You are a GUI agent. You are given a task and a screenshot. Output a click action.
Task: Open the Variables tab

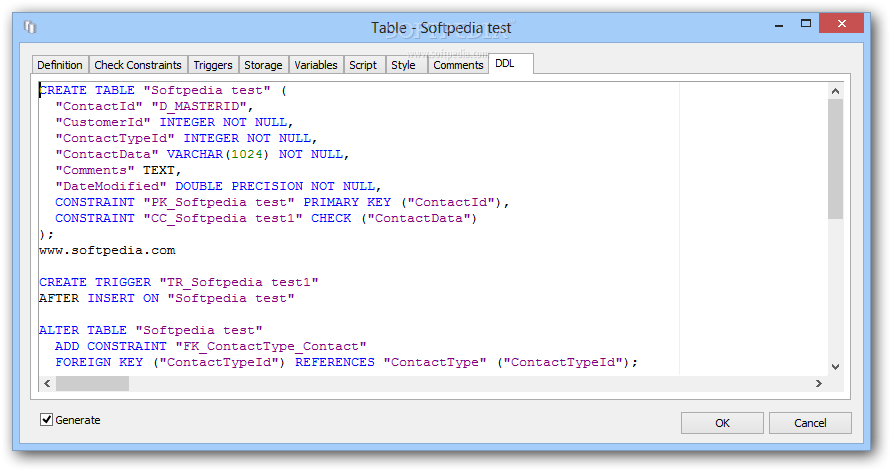click(316, 65)
